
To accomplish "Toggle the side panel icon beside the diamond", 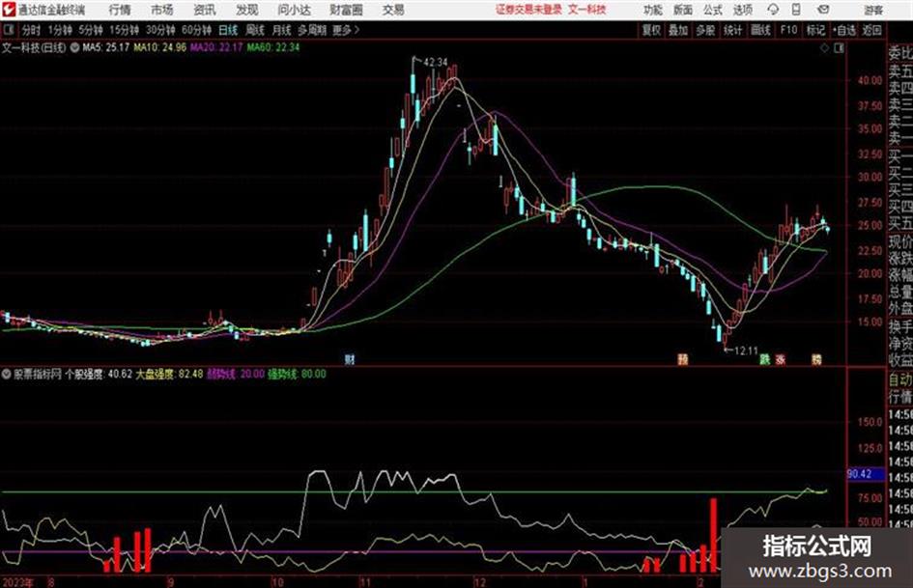I will (839, 48).
